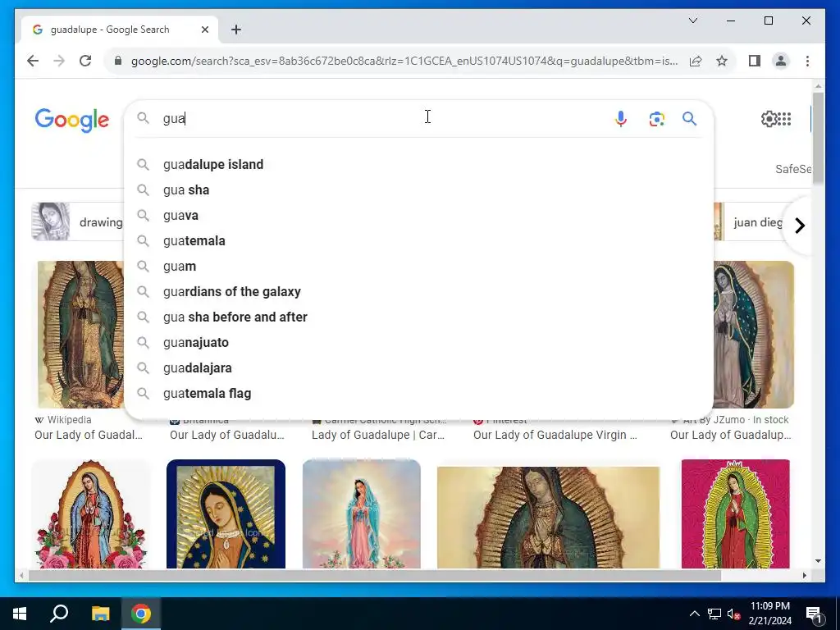Toggle Chrome side panel
Image resolution: width=840 pixels, height=630 pixels.
[755, 61]
